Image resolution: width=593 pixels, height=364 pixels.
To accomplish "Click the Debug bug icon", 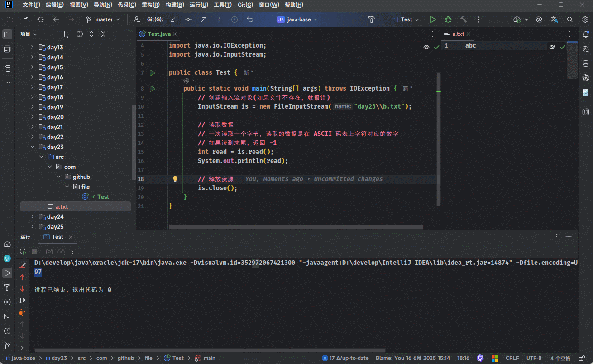I will point(448,19).
